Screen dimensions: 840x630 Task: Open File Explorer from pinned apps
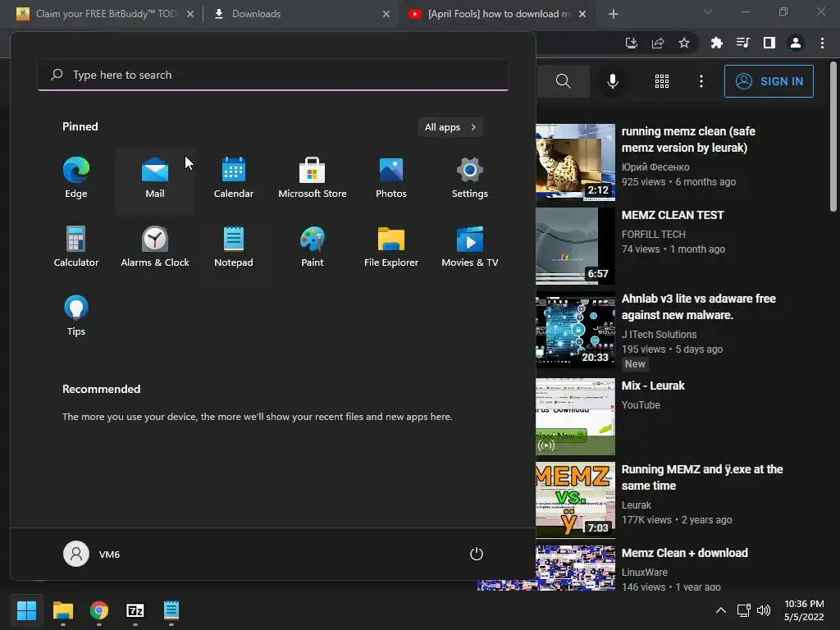click(x=391, y=248)
